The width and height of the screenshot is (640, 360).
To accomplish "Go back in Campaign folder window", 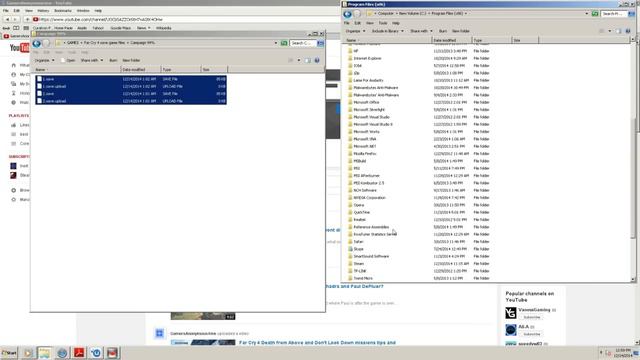I will click(x=36, y=43).
